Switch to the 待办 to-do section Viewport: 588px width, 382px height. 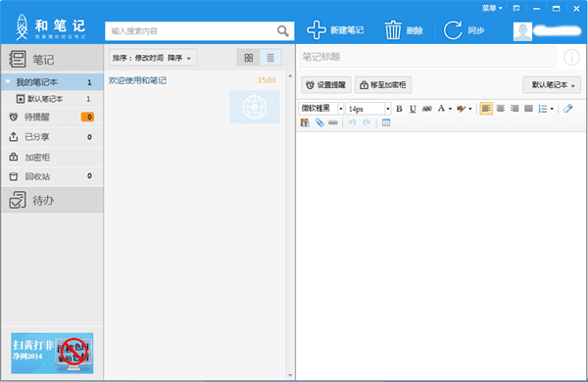[52, 200]
